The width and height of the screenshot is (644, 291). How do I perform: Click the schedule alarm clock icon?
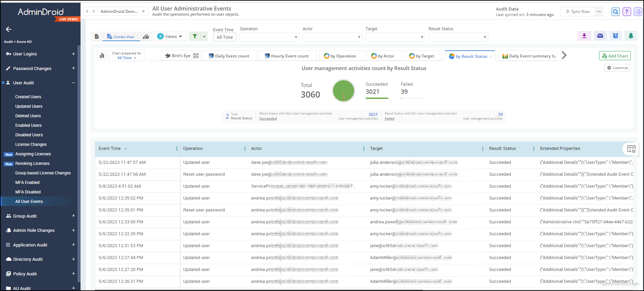point(615,36)
